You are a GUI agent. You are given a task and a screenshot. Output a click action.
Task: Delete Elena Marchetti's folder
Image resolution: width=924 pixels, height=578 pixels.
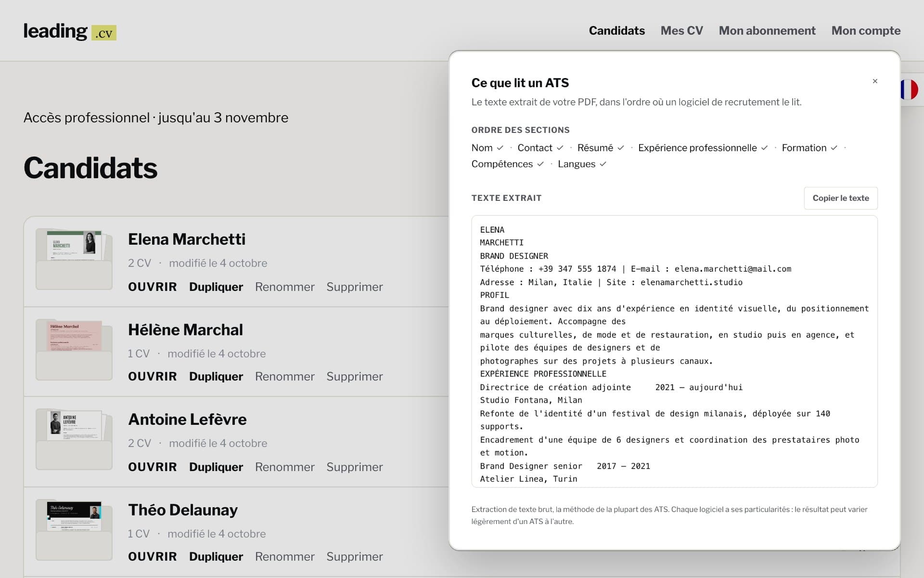click(355, 287)
